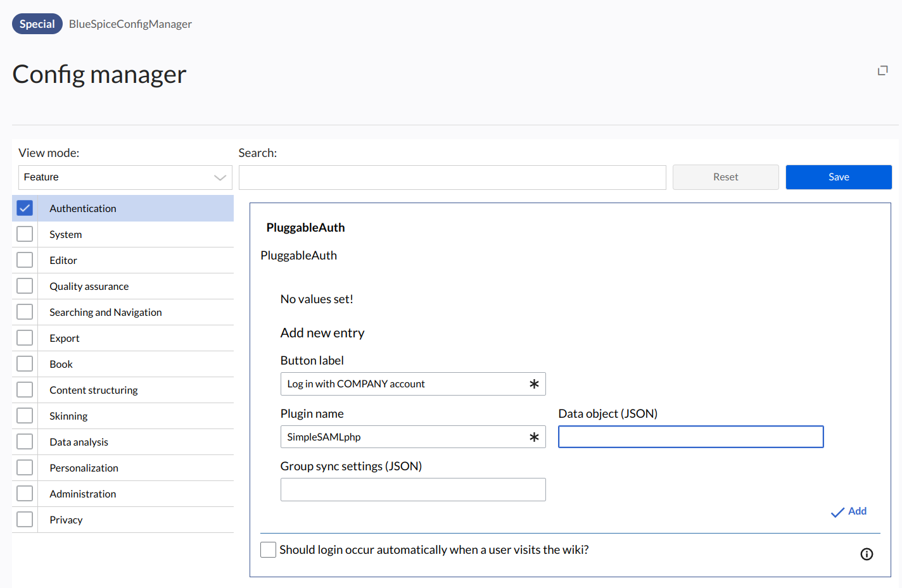902x588 pixels.
Task: Click the Button label input field
Action: pos(413,384)
